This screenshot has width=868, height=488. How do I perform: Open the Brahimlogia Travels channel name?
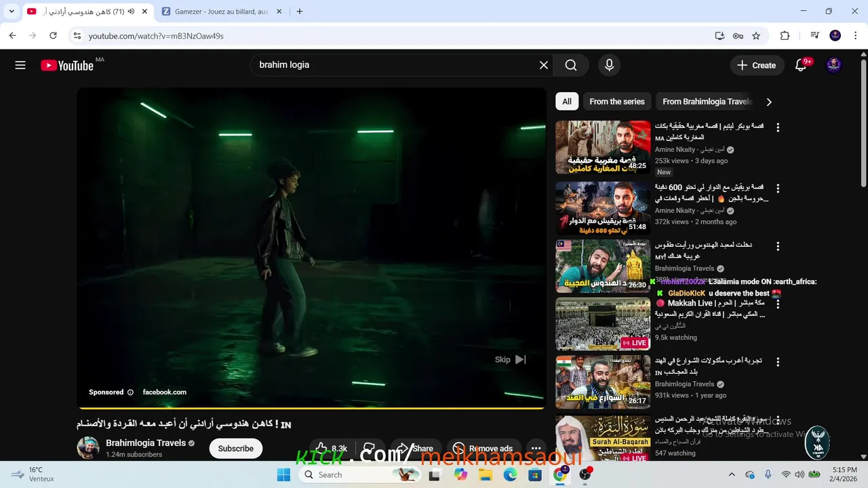click(x=146, y=443)
